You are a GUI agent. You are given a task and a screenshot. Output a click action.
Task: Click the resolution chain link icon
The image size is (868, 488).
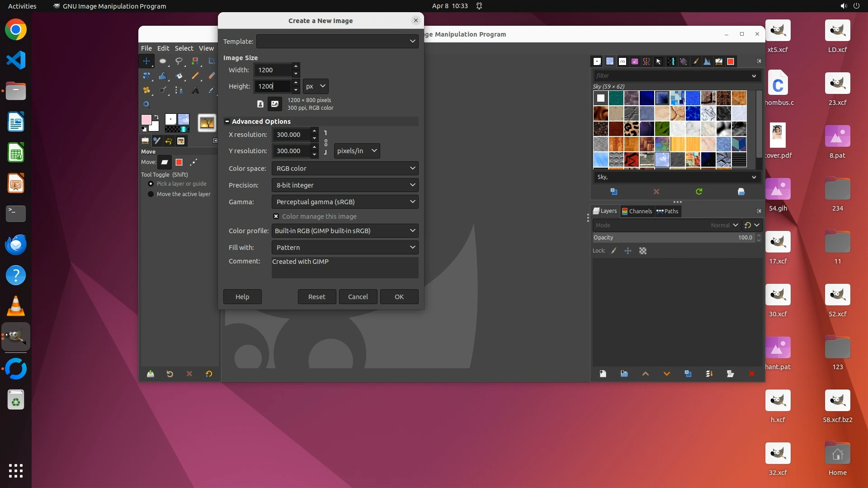[x=325, y=143]
